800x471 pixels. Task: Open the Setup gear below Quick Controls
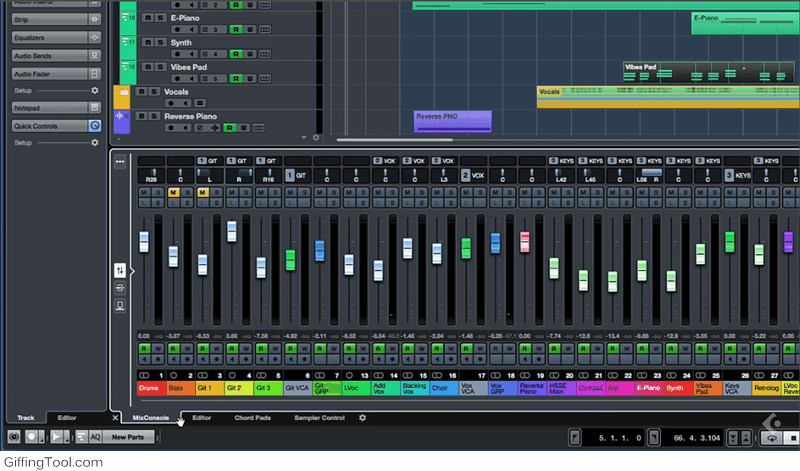tap(94, 142)
